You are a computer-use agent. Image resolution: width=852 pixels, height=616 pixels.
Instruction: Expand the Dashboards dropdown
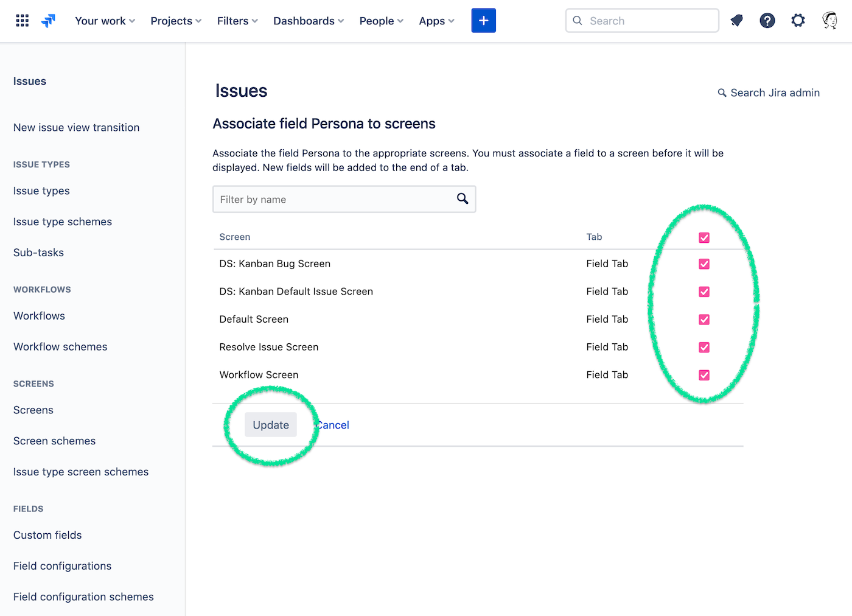click(x=309, y=21)
